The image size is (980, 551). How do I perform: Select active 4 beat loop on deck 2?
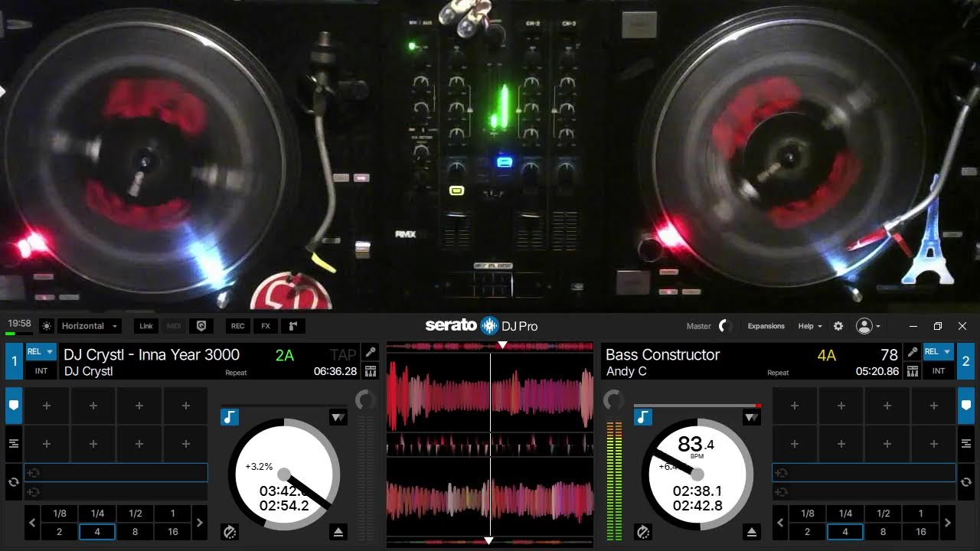(x=845, y=532)
